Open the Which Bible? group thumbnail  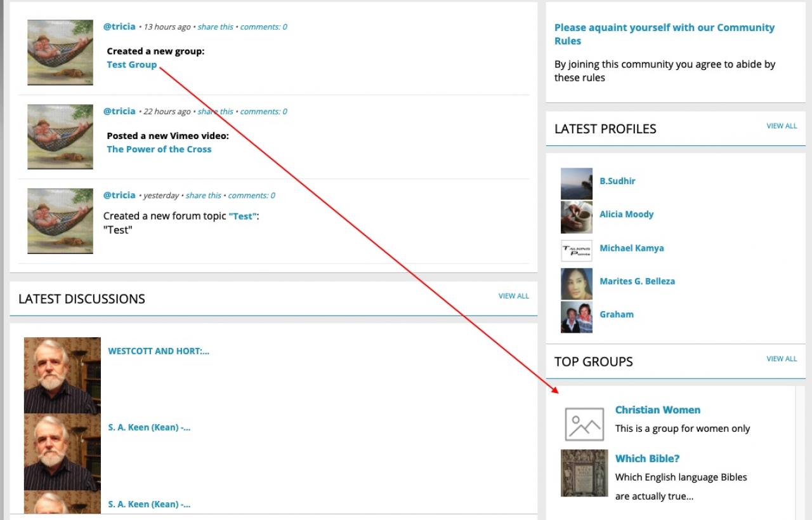[584, 473]
